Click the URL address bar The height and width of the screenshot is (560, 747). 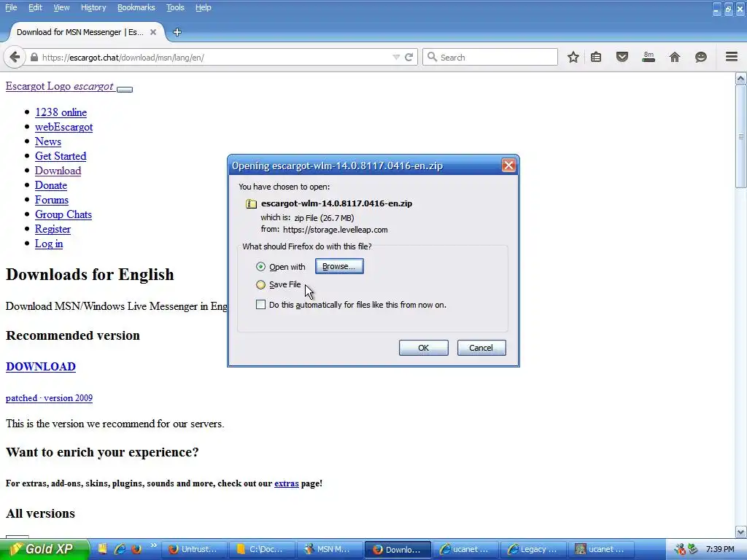tap(214, 57)
